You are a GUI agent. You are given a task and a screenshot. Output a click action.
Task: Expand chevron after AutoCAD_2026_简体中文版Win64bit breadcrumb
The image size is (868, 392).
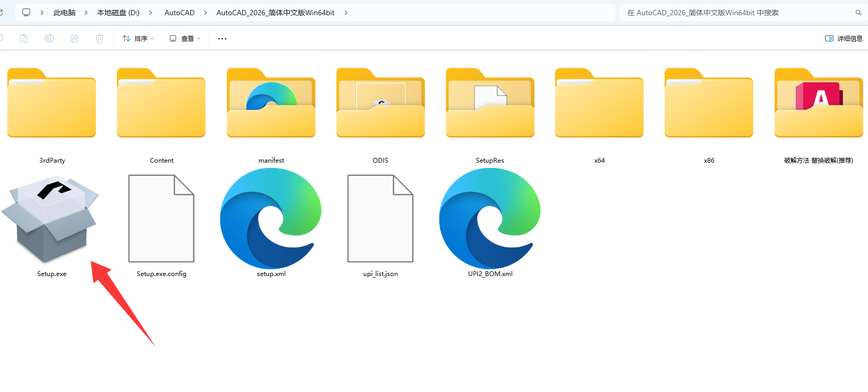346,13
